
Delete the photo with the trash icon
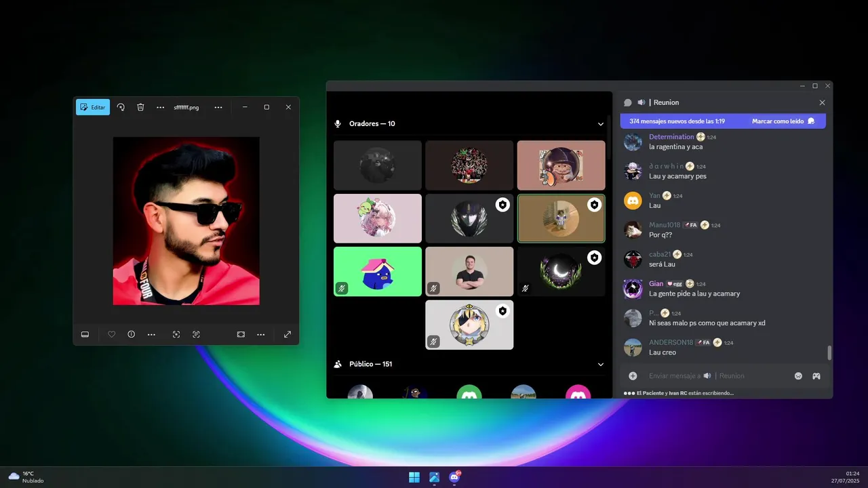tap(140, 107)
